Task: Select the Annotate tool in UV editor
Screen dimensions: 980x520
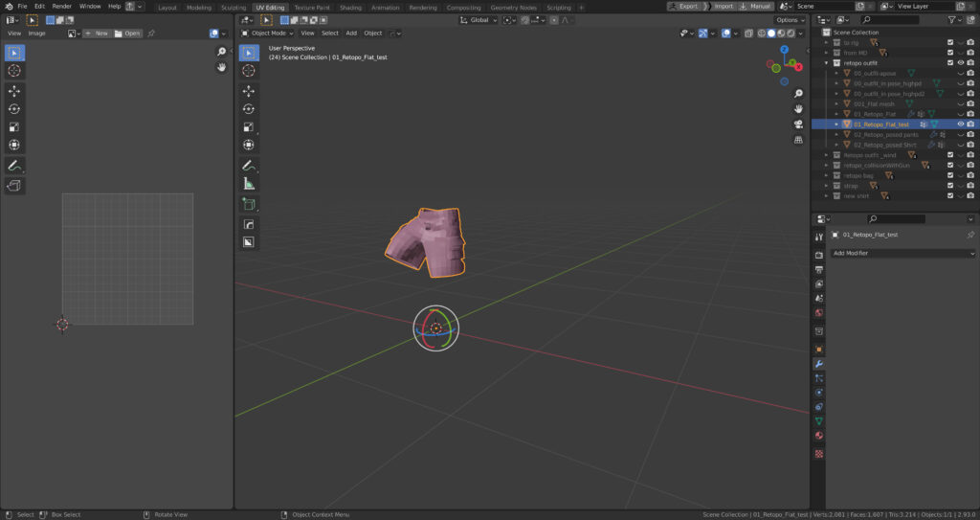Action: click(x=14, y=166)
